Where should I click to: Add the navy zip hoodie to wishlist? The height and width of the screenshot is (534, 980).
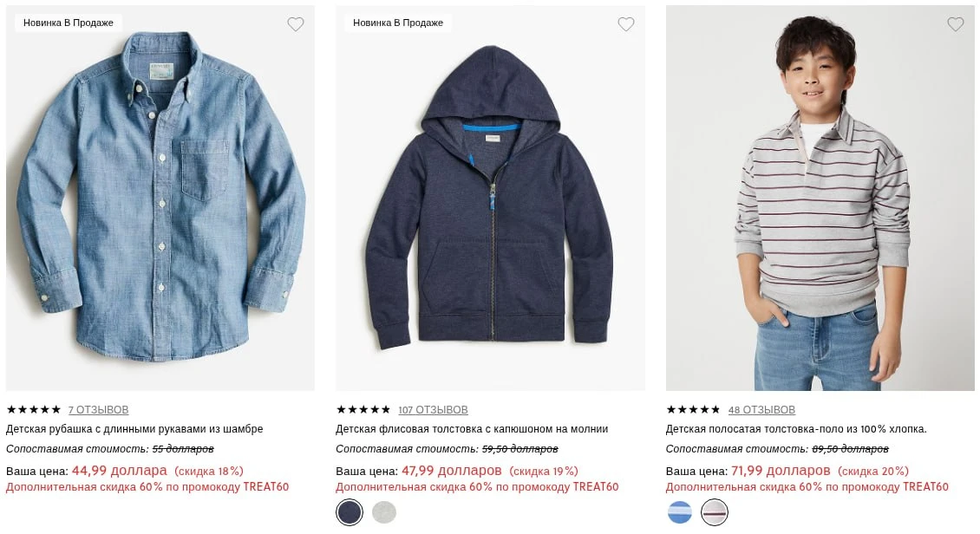point(625,23)
